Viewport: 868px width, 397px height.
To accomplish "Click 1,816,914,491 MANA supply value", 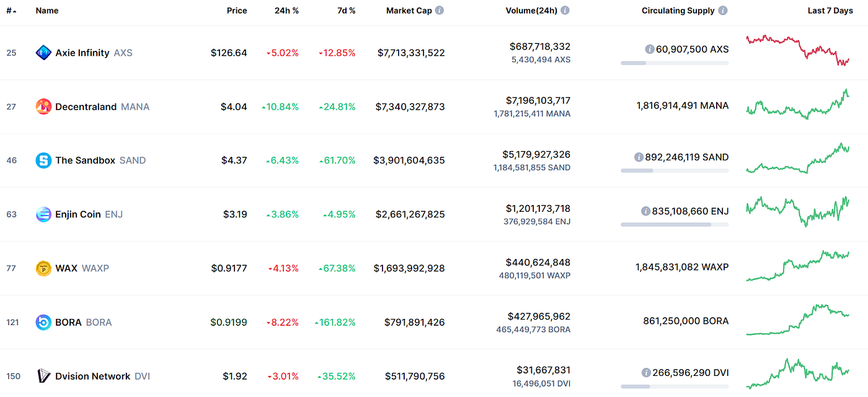I will 683,105.
